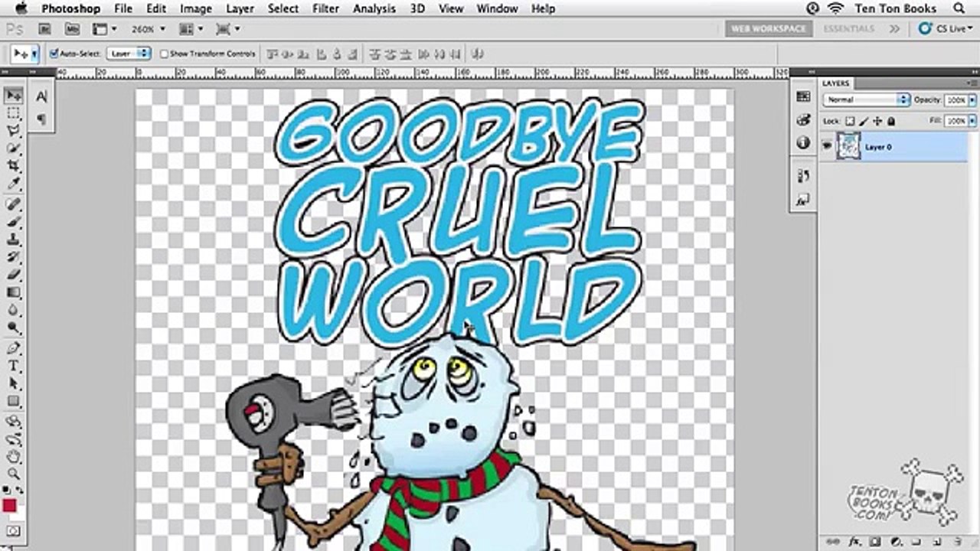Open the CS Live menu
Screen dimensions: 980x551
tap(947, 29)
